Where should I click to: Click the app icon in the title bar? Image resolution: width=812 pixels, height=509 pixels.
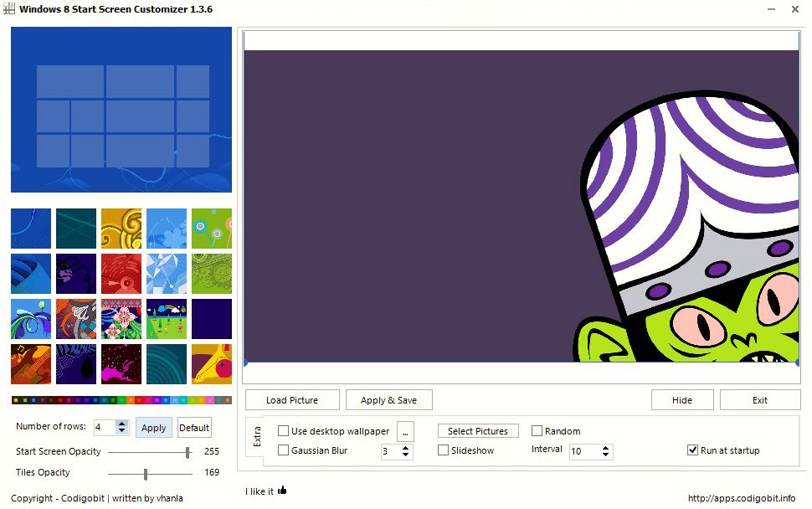tap(9, 9)
